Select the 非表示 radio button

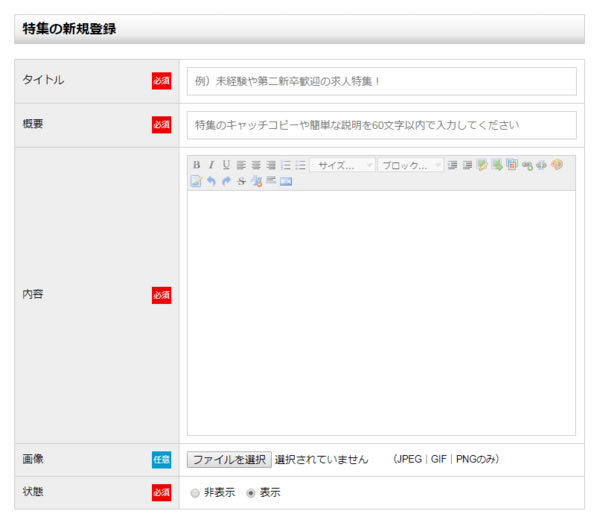[x=195, y=493]
